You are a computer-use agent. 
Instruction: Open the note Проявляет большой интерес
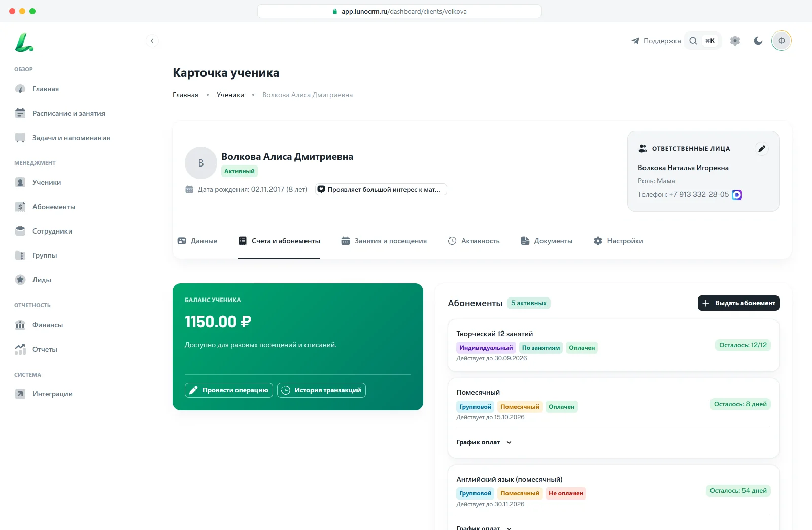pos(381,189)
